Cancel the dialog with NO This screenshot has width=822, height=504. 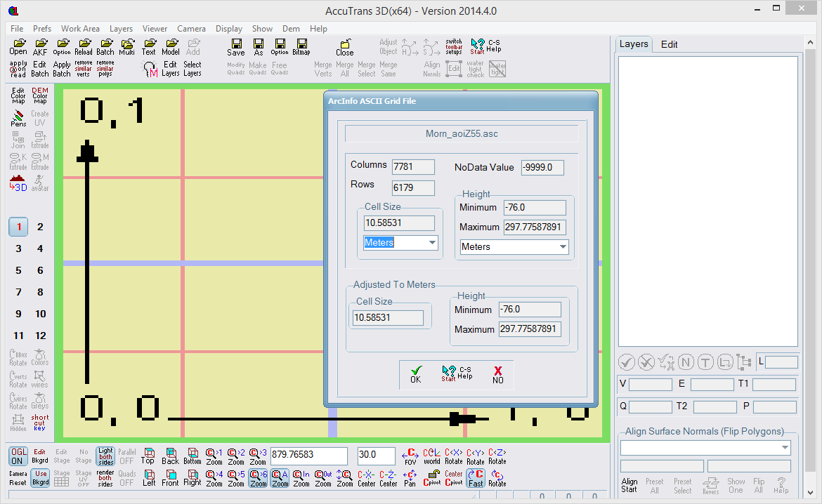pyautogui.click(x=498, y=374)
